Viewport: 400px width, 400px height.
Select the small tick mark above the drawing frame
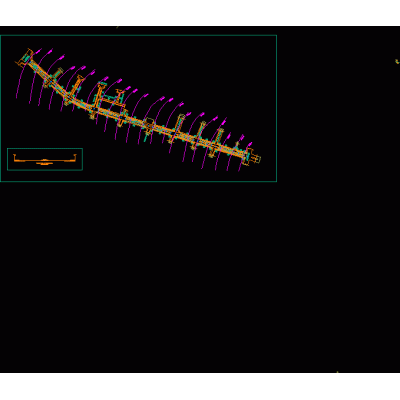(117, 27)
